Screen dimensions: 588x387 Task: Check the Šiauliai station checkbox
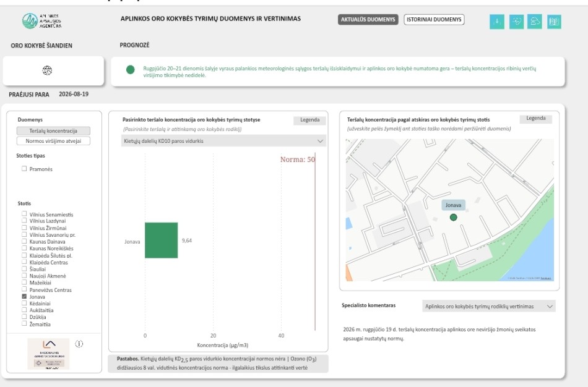point(24,268)
